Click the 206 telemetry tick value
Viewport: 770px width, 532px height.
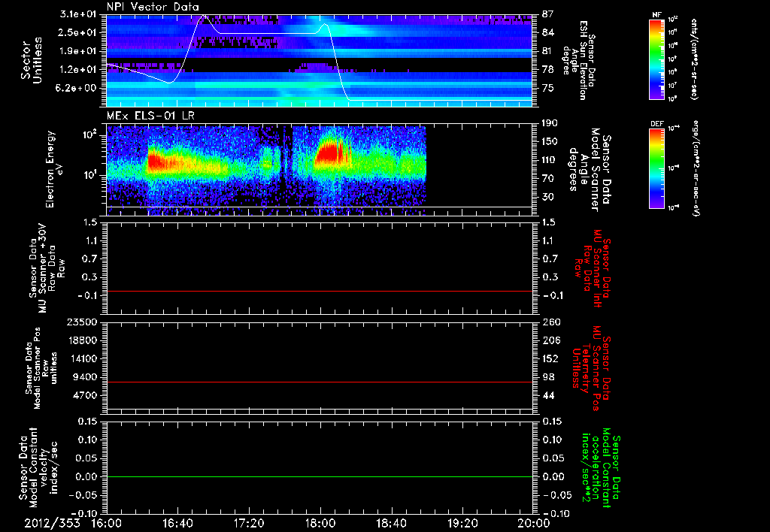point(550,340)
